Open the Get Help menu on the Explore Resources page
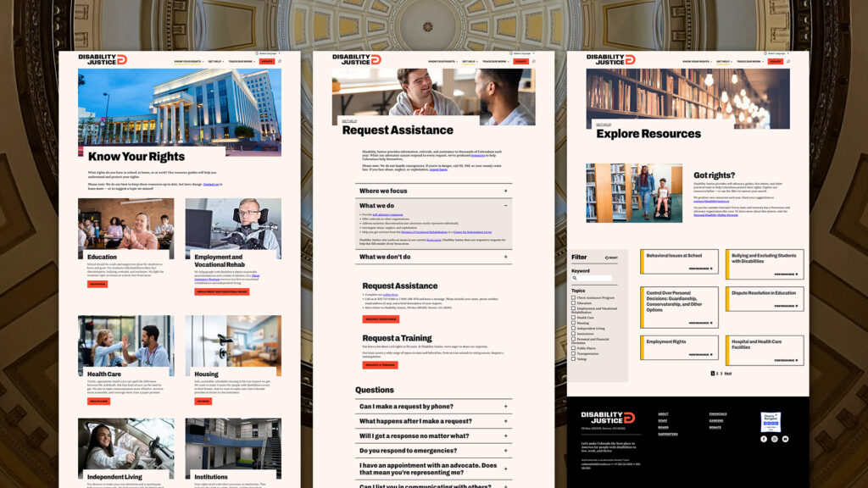The height and width of the screenshot is (488, 868). pos(725,61)
